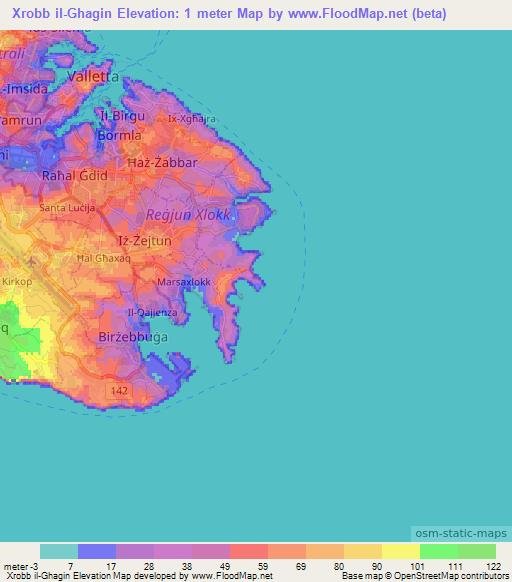512x582 pixels.
Task: Click the airport airplane icon
Action: coord(32,262)
